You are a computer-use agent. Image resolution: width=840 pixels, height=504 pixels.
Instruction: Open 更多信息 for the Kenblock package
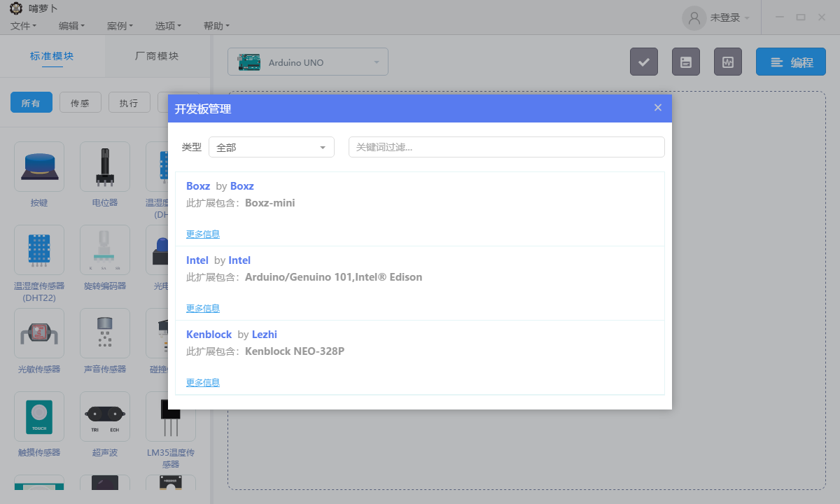tap(203, 382)
